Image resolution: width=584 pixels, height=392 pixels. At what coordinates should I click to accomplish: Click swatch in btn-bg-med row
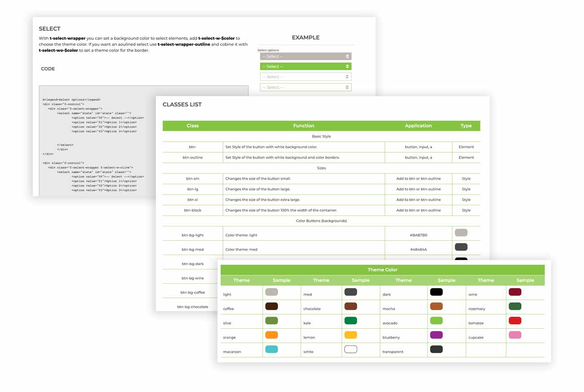tap(461, 247)
